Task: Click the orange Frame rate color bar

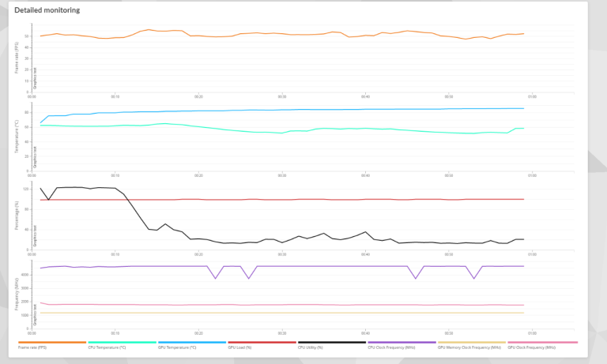Action: coord(52,342)
